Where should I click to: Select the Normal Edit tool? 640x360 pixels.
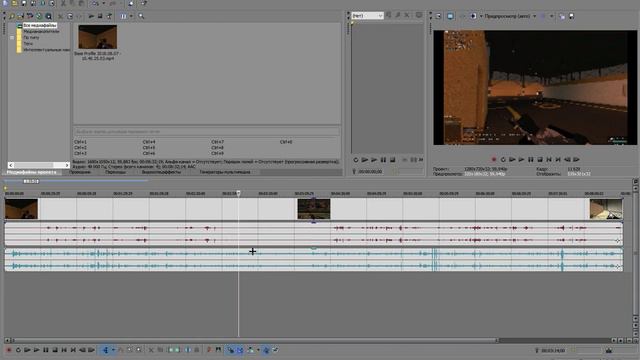tap(105, 350)
